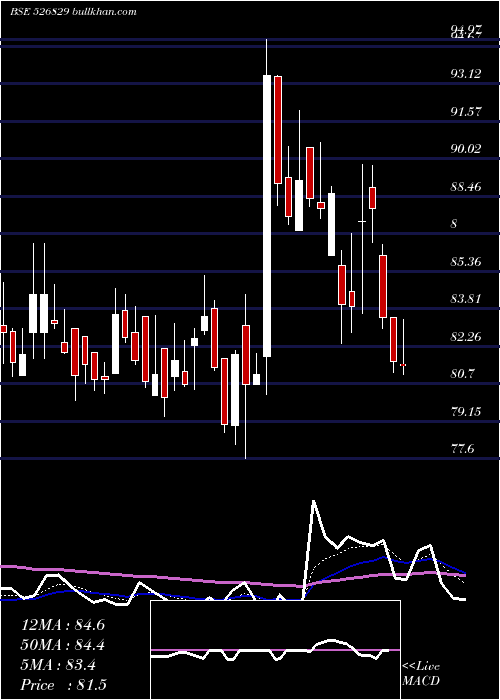This screenshot has height=700, width=500.
Task: Click the BSE 526829 bullkhan.com header text
Action: coord(73,12)
